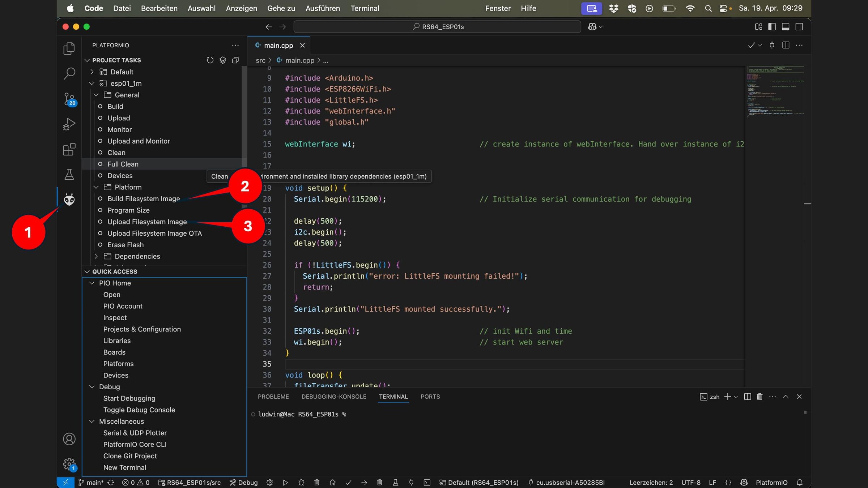This screenshot has width=868, height=488.
Task: Switch to the PROBLEME panel tab
Action: [x=273, y=397]
